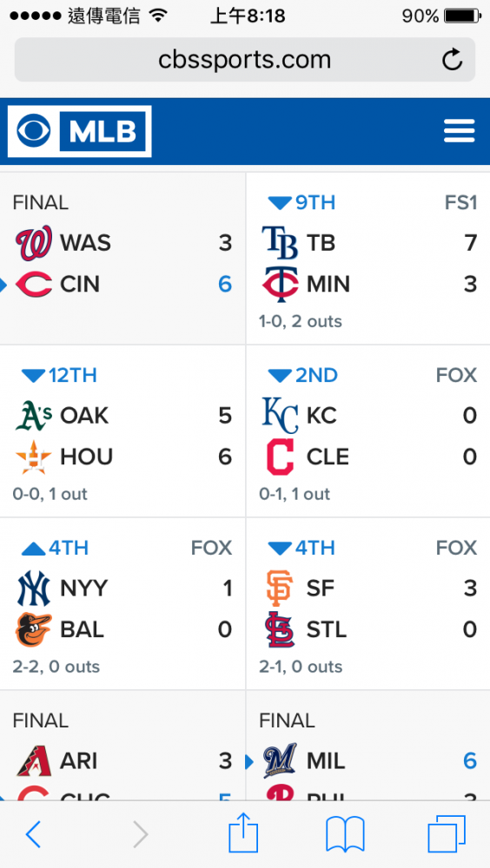Open the hamburger menu icon
Screen dimensions: 490x868
point(459,131)
